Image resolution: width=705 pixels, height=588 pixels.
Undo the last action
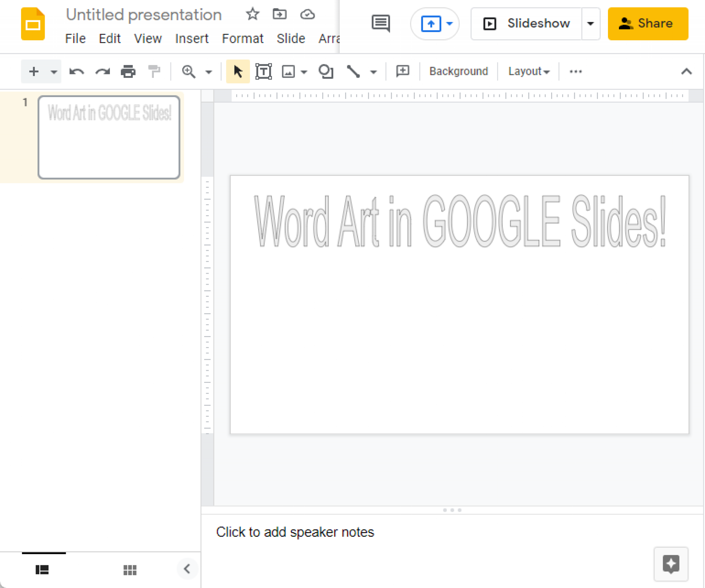76,72
